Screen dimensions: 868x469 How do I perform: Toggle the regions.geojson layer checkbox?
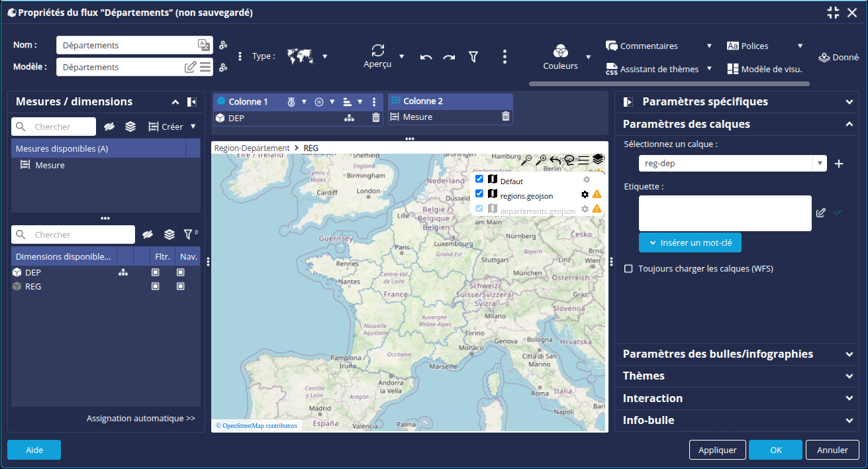tap(479, 194)
